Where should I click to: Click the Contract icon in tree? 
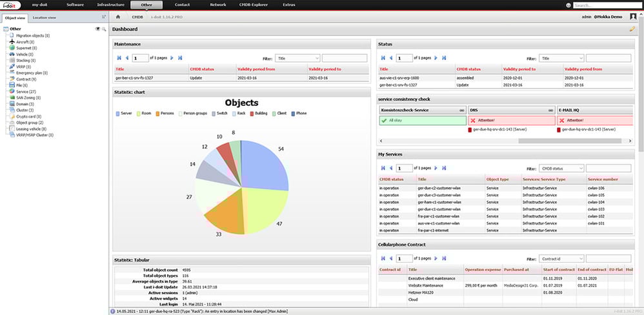[12, 79]
